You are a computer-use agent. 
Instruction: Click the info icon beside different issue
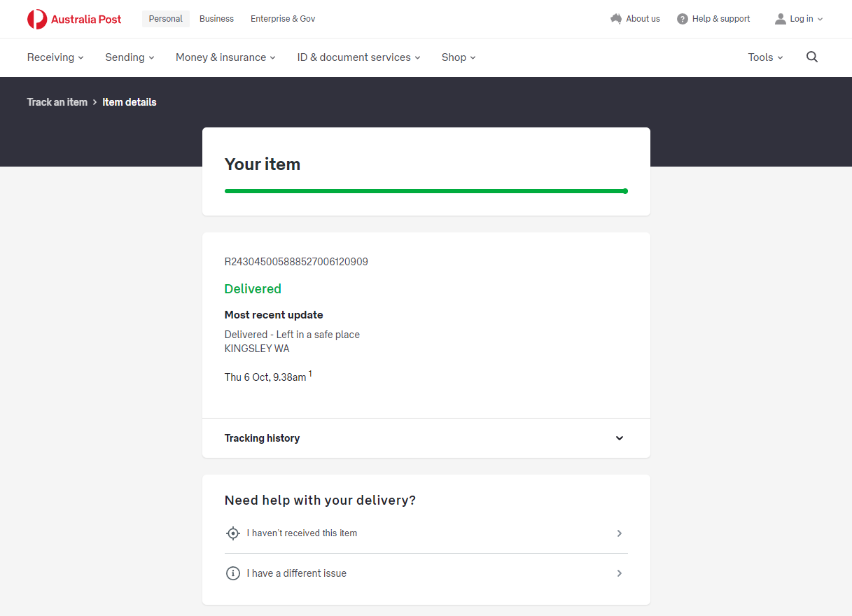(233, 573)
